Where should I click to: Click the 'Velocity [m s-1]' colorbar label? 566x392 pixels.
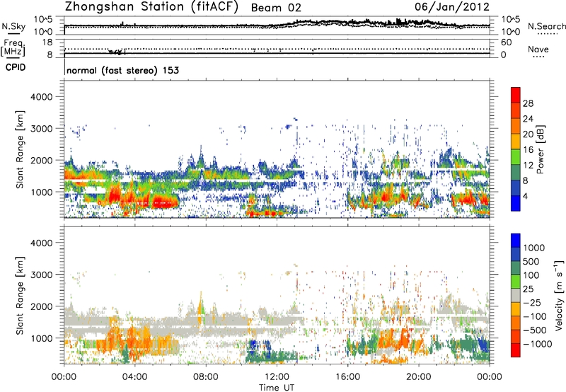pyautogui.click(x=559, y=295)
